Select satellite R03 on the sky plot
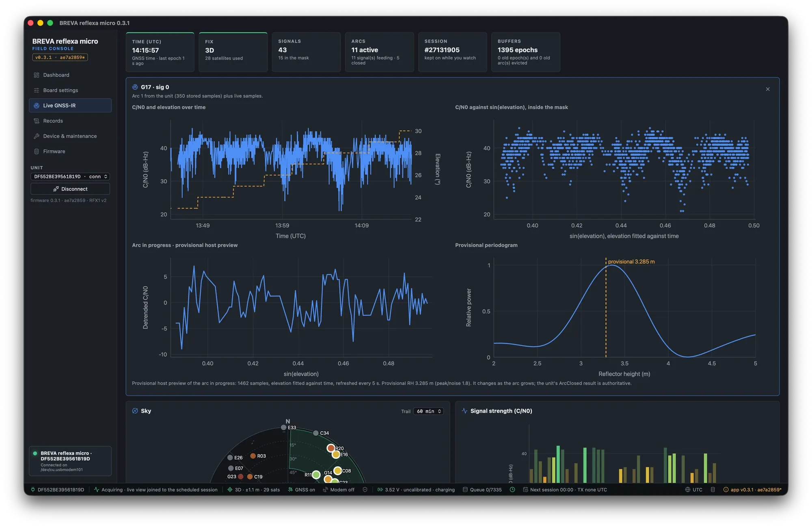 (253, 456)
